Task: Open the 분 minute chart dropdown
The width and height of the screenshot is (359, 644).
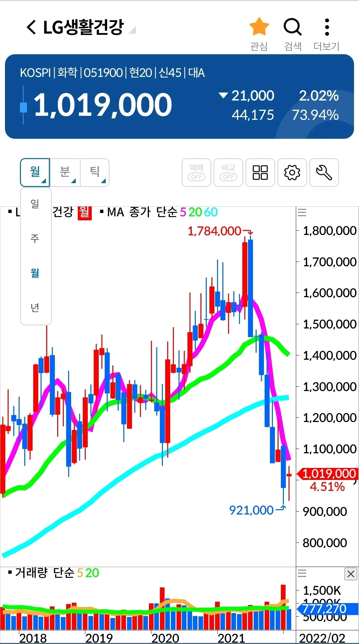Action: click(x=65, y=172)
